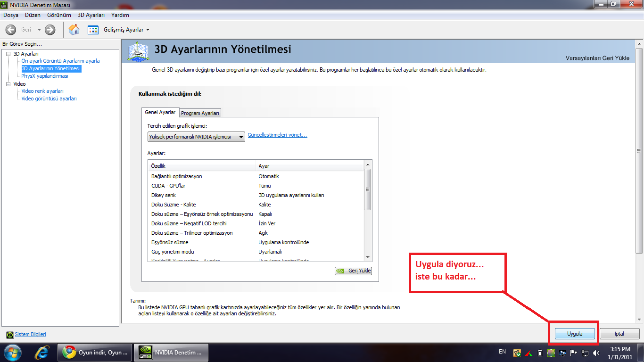Select 3D Ayarlarının Yönetilmesi tree item
The image size is (644, 362).
(51, 68)
